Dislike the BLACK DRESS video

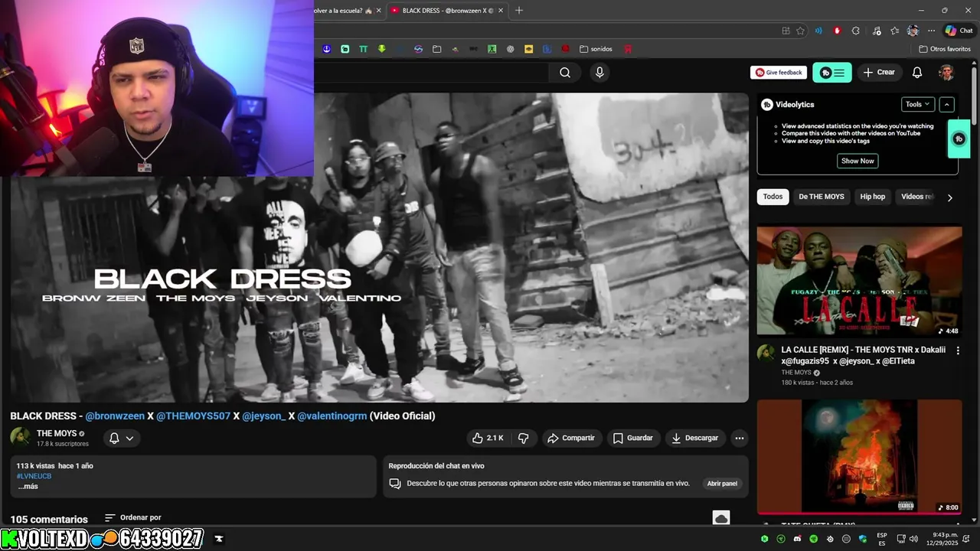click(524, 438)
